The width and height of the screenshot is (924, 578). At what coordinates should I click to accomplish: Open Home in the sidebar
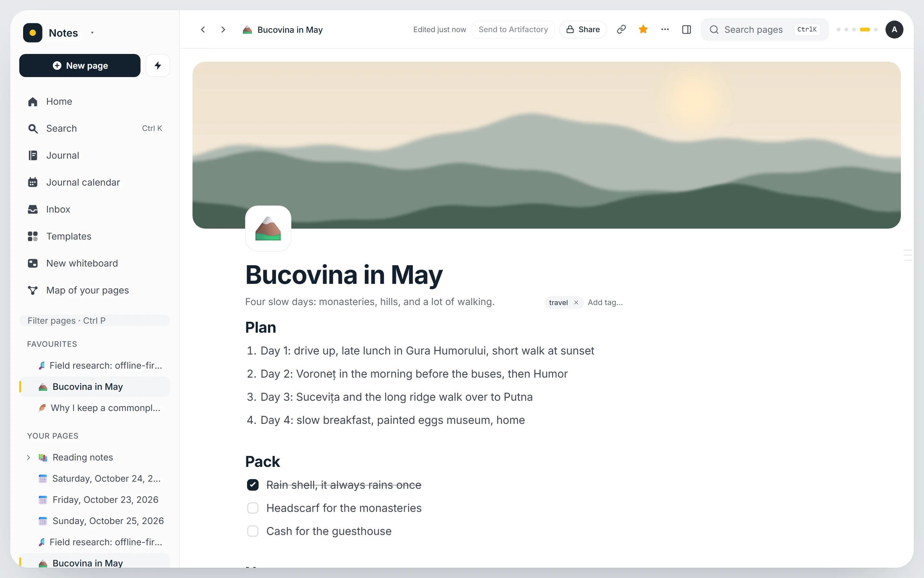click(94, 101)
